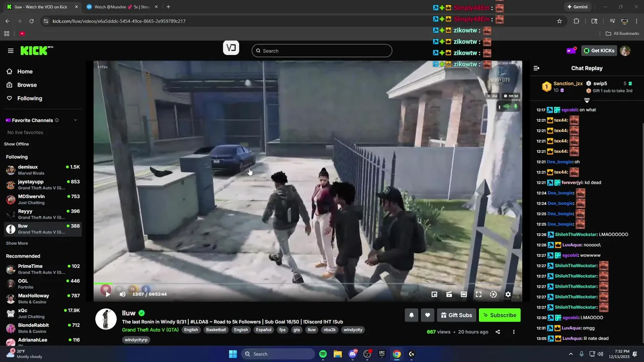The width and height of the screenshot is (644, 362).
Task: Open Discord from the taskbar
Action: (353, 354)
